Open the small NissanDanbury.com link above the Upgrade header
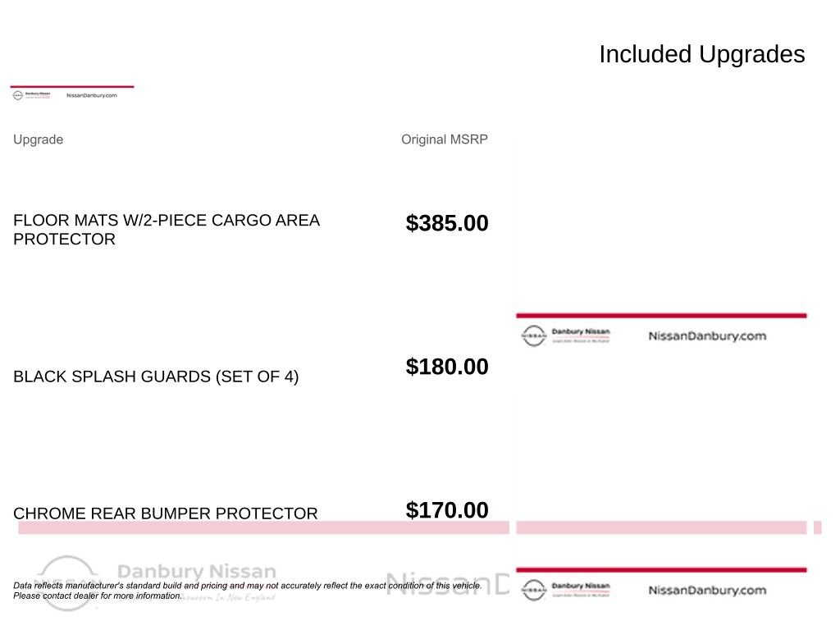Viewport: 840px width, 630px height. point(92,95)
